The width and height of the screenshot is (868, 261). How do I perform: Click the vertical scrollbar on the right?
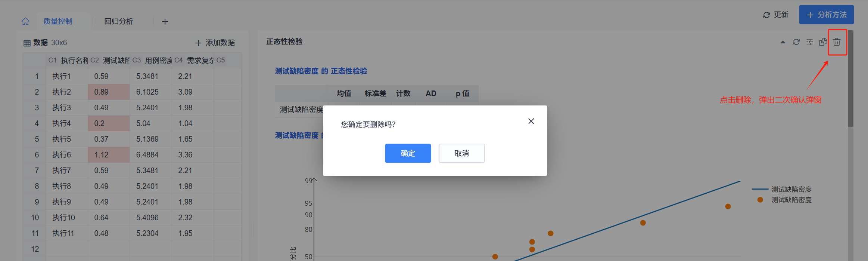[850, 79]
